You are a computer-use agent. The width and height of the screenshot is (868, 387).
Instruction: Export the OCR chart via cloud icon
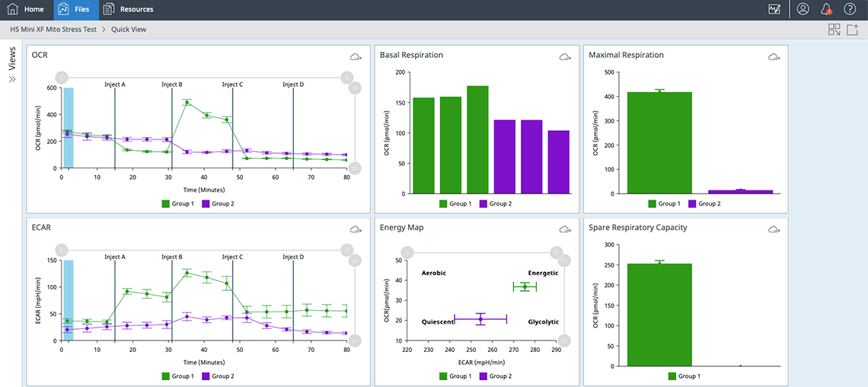coord(356,57)
